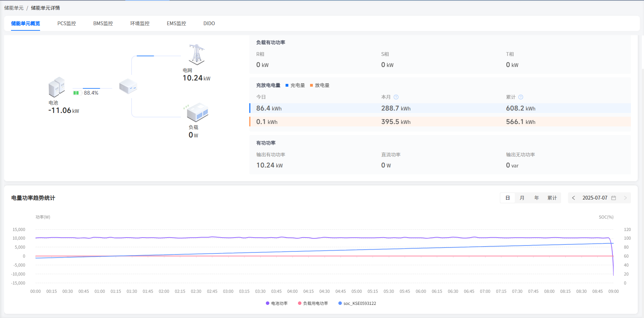The image size is (644, 318).
Task: Click the blue 充电量 legend swatch
Action: click(287, 85)
